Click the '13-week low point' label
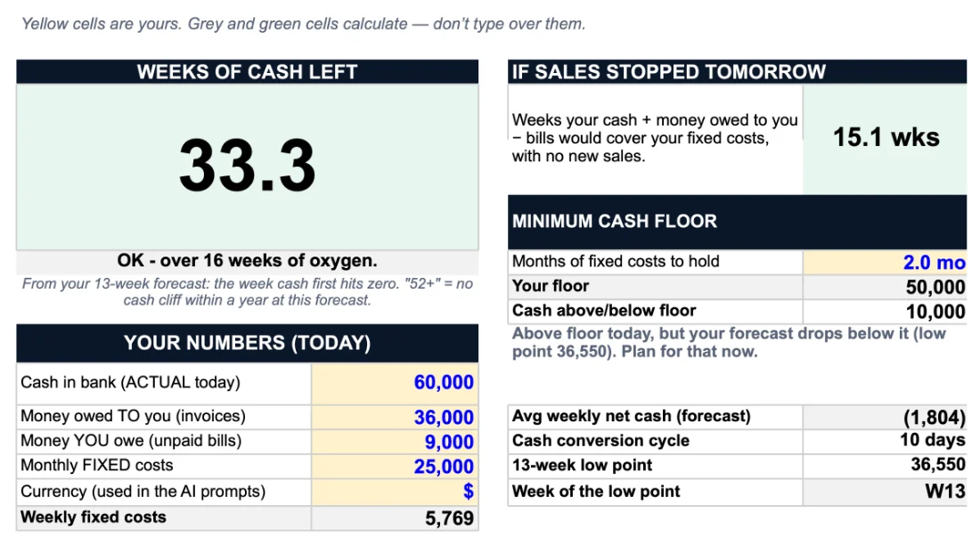 coord(582,465)
